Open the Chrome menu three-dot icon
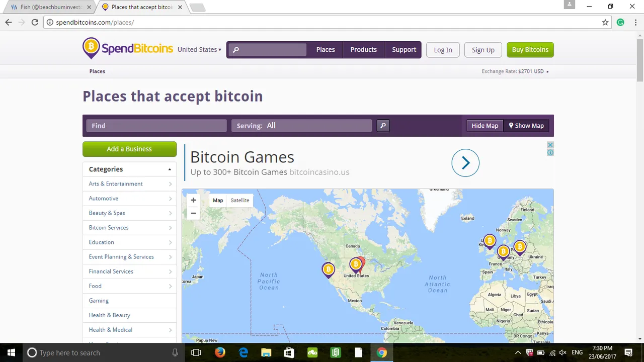The height and width of the screenshot is (362, 644). 635,22
